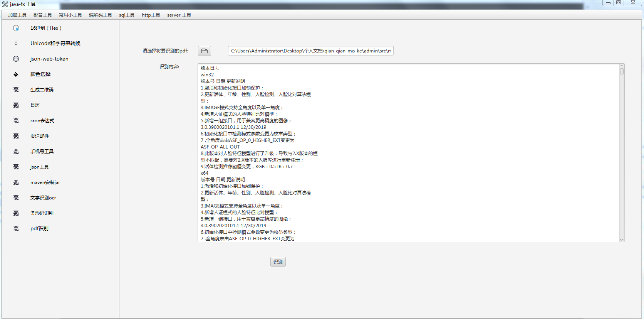Click the 颜色选择 paint bucket icon
The width and height of the screenshot is (644, 319).
pos(16,74)
